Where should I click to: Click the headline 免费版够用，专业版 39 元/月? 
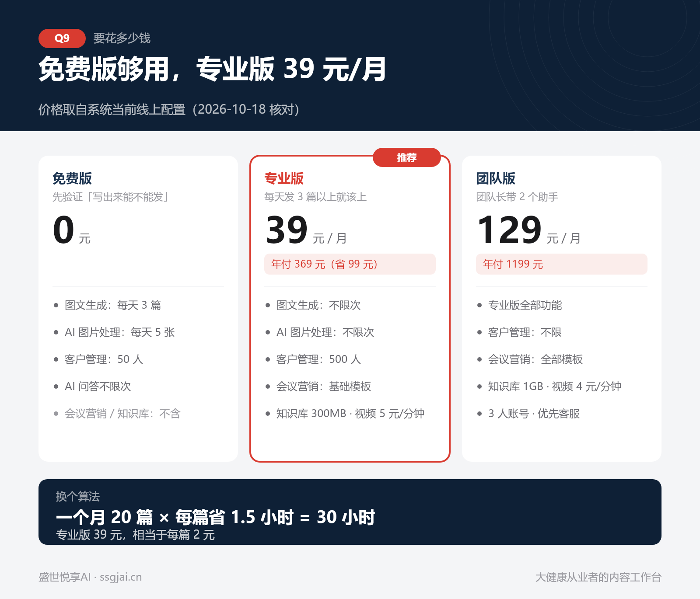[x=212, y=69]
